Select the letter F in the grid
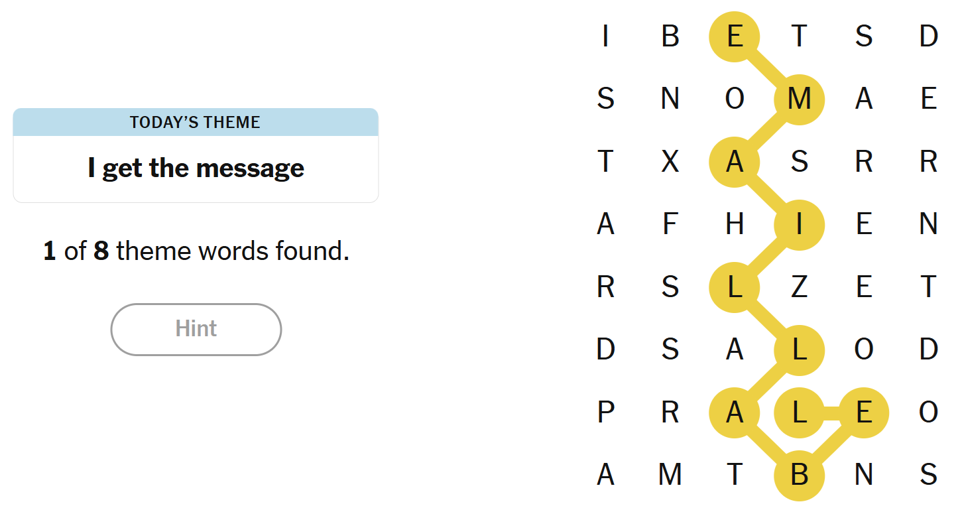 [670, 225]
